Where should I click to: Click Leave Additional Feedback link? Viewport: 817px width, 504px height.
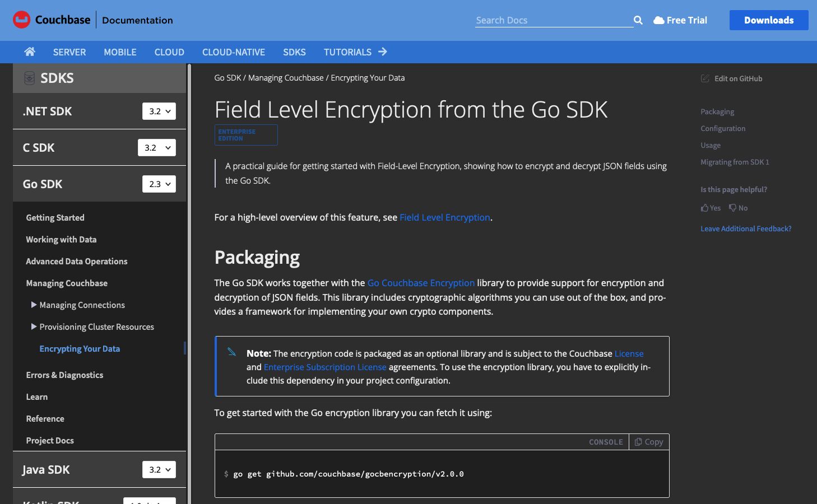tap(746, 228)
